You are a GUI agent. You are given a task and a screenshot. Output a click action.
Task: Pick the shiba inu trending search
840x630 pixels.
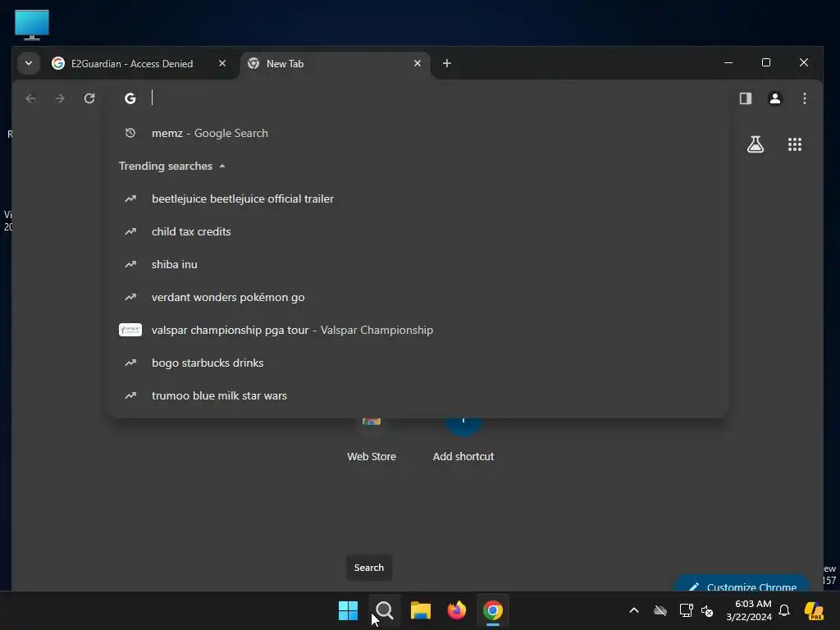(x=418, y=264)
